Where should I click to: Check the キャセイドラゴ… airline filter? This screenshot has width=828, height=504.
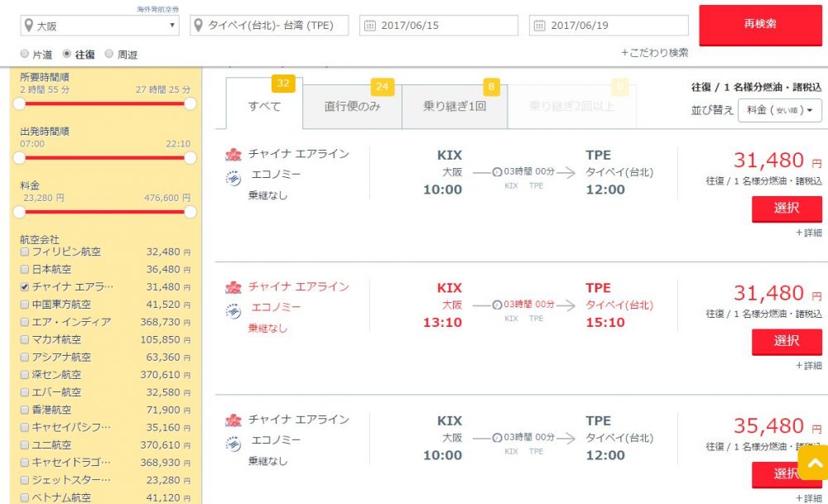[x=24, y=463]
